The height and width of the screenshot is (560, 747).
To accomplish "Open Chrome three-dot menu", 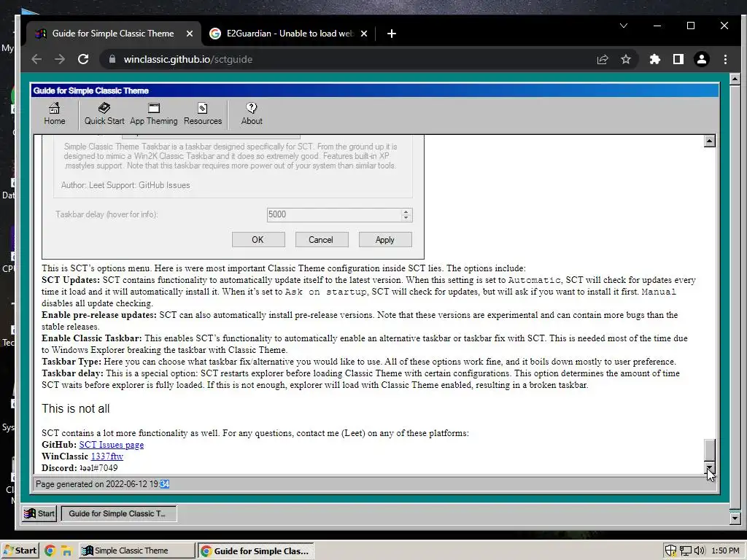I will [725, 59].
